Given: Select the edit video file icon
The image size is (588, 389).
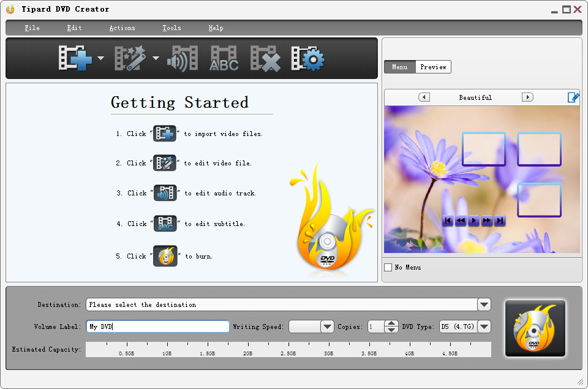Looking at the screenshot, I should coord(130,57).
